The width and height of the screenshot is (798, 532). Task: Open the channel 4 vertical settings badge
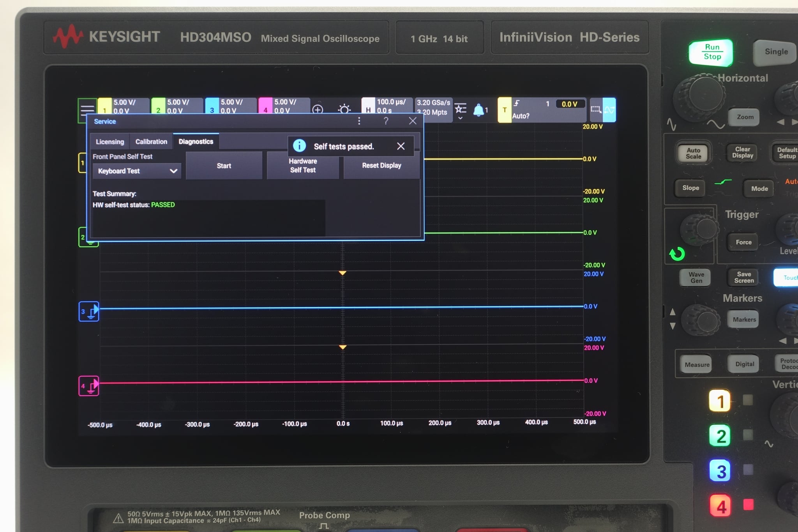[284, 106]
